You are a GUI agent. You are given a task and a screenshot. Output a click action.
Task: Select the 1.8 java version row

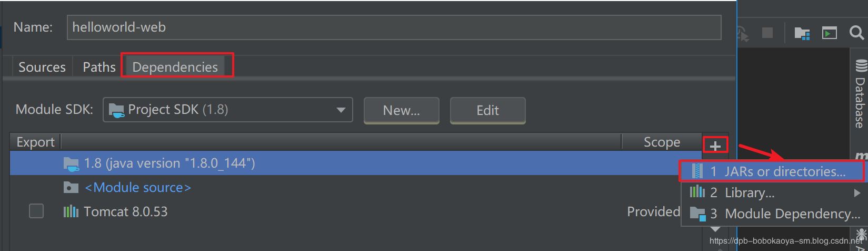pyautogui.click(x=316, y=163)
